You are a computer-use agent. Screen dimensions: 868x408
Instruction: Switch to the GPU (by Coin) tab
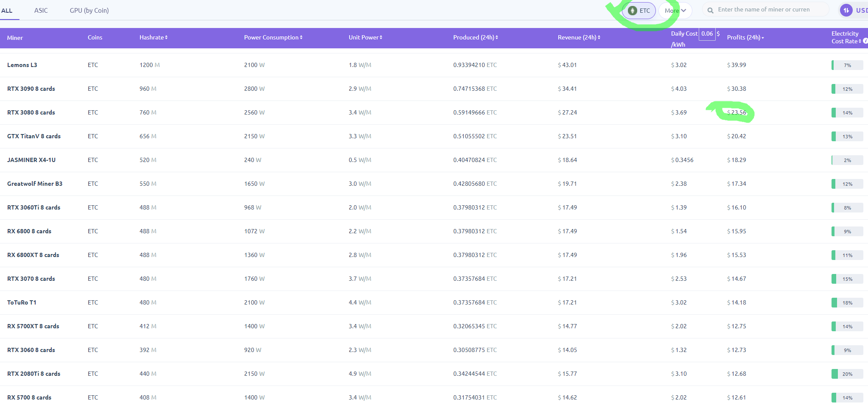[89, 10]
